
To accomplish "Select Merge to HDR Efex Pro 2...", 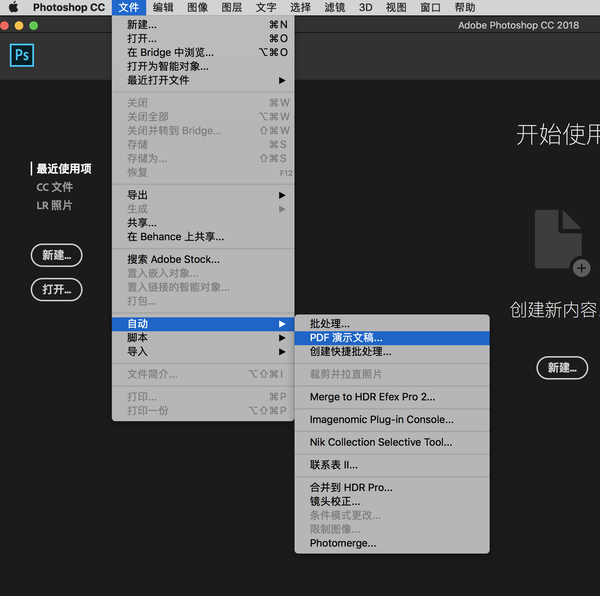I will click(x=392, y=397).
